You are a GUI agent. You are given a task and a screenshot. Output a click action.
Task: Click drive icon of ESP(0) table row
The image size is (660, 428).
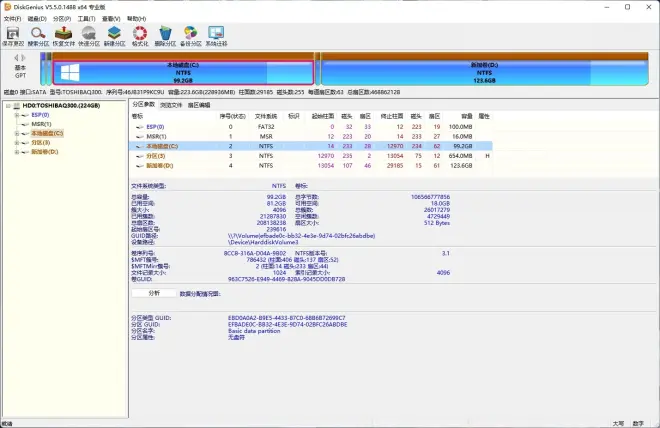pyautogui.click(x=140, y=127)
